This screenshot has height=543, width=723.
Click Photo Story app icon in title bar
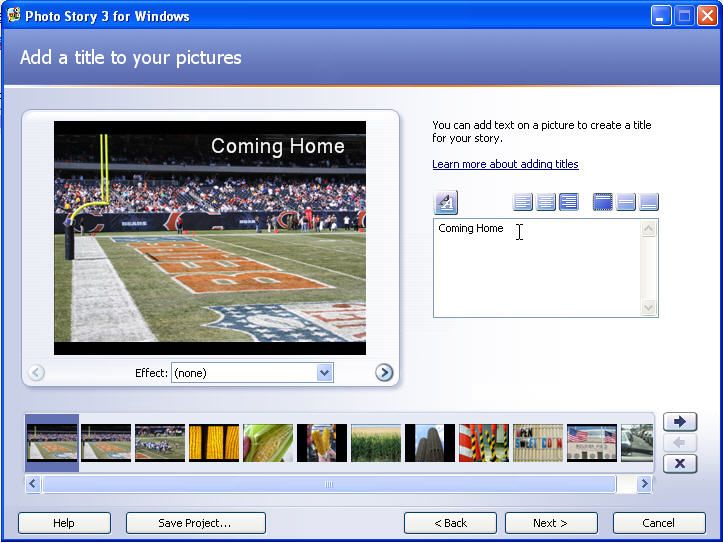click(13, 15)
